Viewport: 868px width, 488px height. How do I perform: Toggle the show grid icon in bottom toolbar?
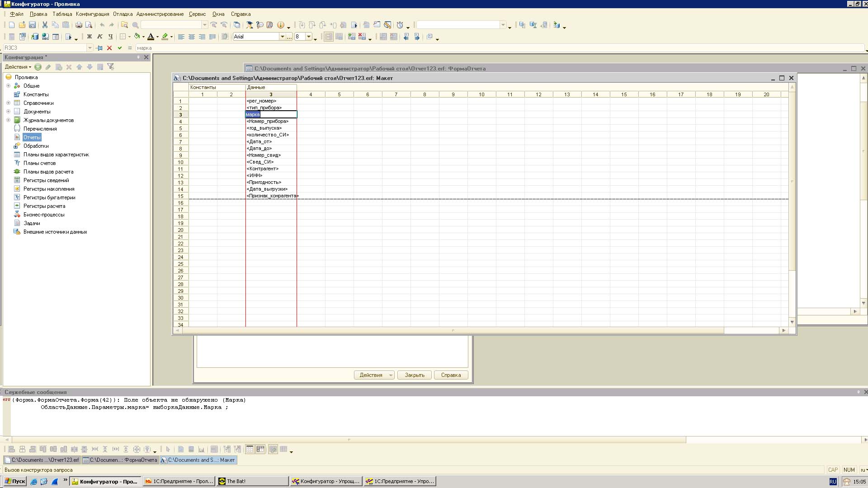coord(250,449)
